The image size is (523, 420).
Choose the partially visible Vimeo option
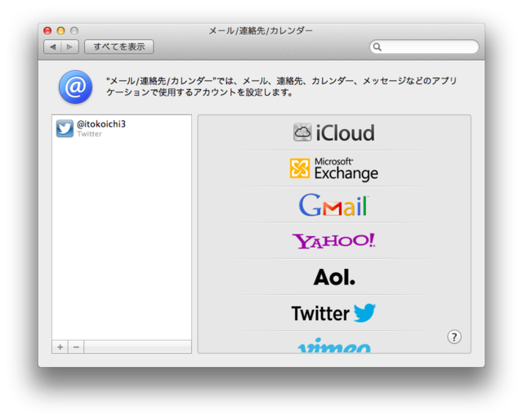(334, 345)
